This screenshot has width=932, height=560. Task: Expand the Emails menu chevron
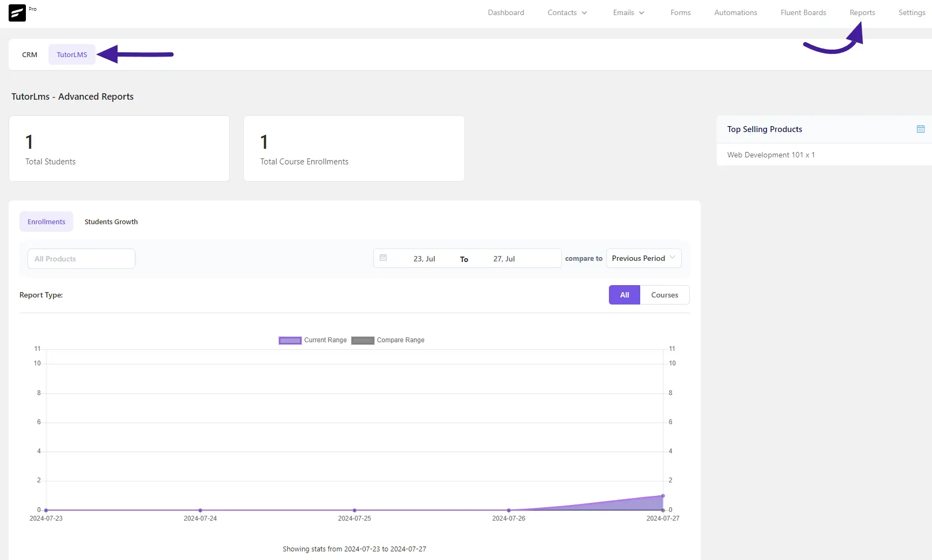[642, 13]
